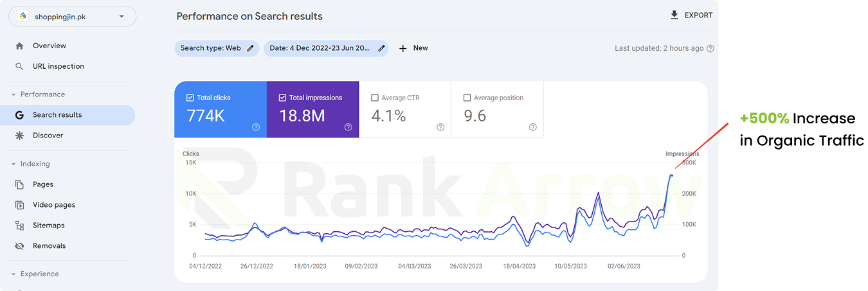Viewport: 868px width, 291px height.
Task: Open the Discover performance report
Action: click(x=48, y=136)
